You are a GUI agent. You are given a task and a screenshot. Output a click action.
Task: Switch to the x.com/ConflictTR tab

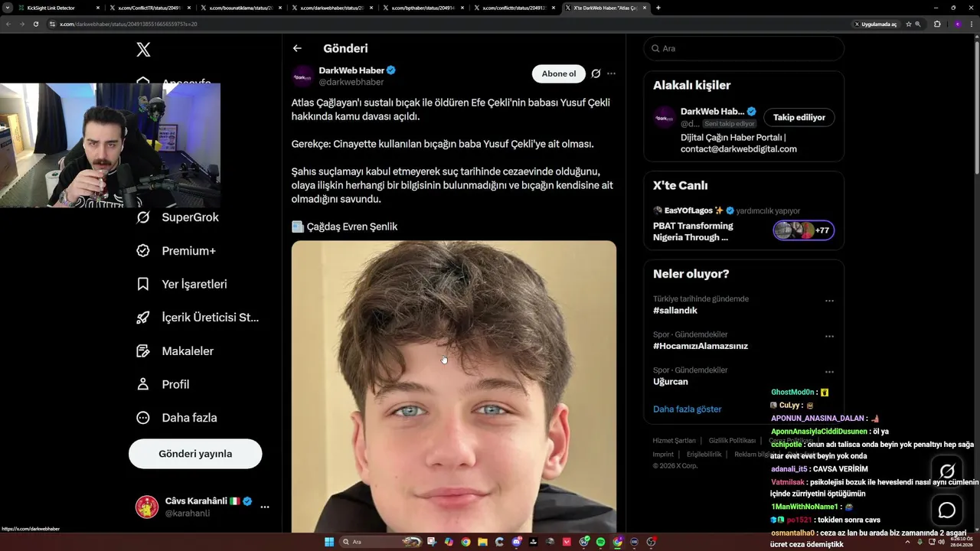[149, 8]
